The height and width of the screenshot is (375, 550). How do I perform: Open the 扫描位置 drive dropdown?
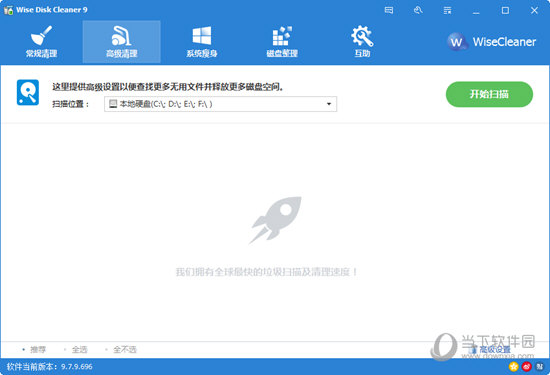(220, 104)
